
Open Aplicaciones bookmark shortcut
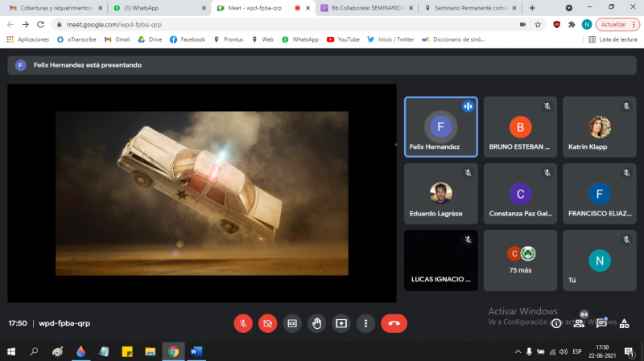pyautogui.click(x=28, y=39)
